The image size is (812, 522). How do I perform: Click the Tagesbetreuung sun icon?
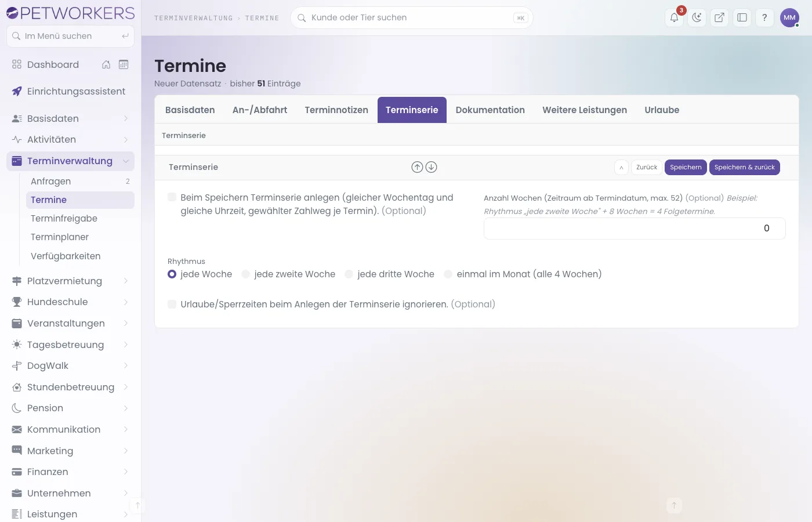[17, 345]
